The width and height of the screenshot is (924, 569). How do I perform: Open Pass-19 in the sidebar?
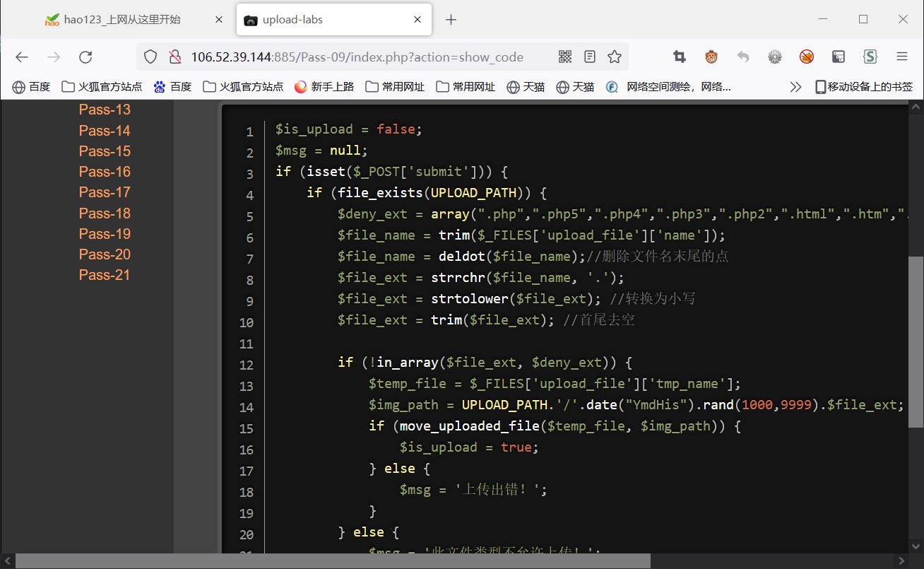[x=105, y=234]
